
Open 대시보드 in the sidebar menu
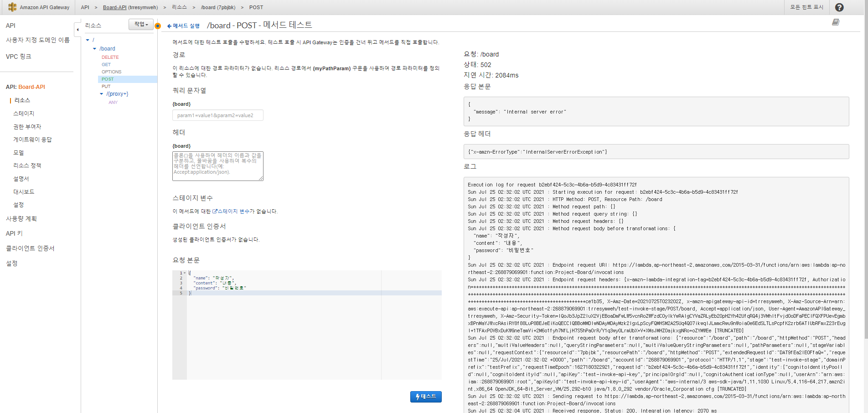[24, 192]
